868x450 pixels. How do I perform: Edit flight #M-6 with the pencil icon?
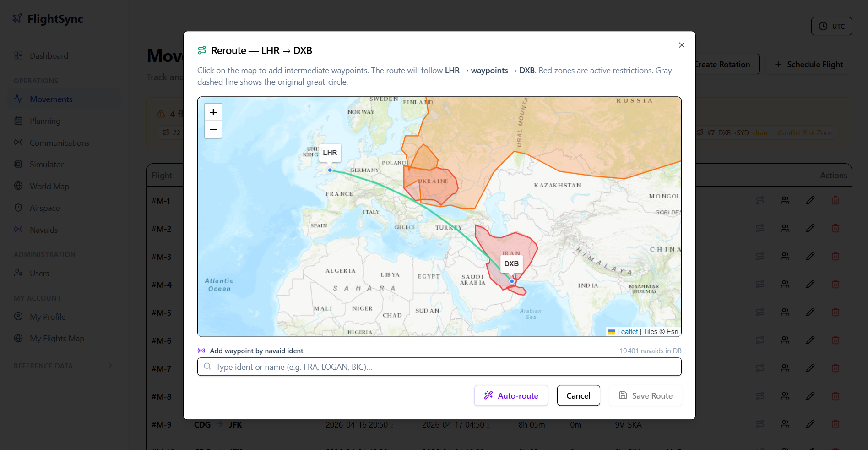point(810,340)
